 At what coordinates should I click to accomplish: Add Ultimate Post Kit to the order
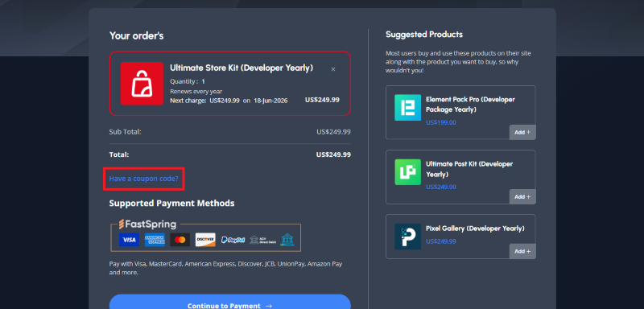pos(522,196)
